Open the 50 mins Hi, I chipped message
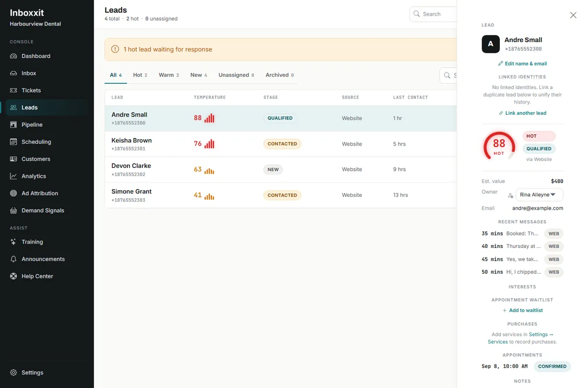The image size is (588, 388). click(x=522, y=272)
